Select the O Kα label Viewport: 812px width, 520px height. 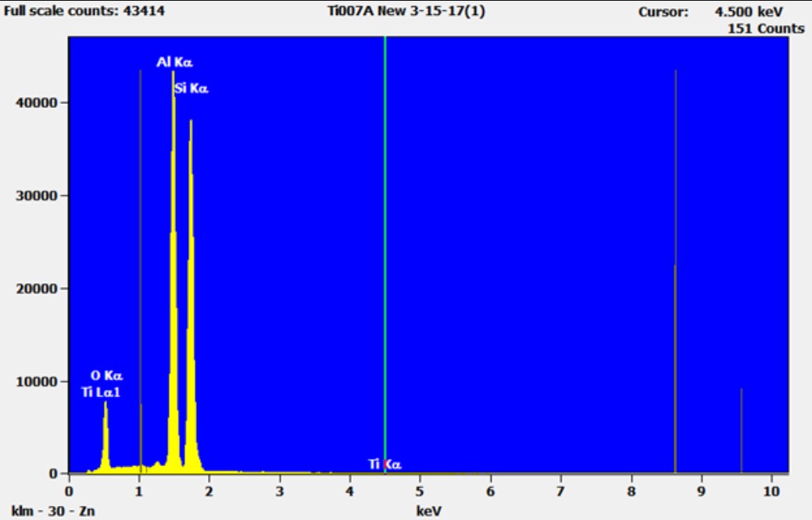[x=107, y=375]
